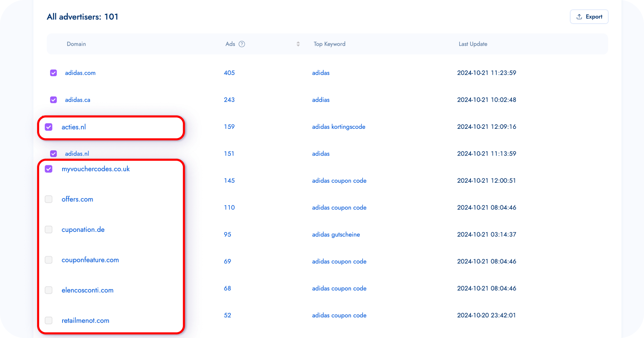Click the 145 ads count
Image resolution: width=644 pixels, height=338 pixels.
pos(229,181)
